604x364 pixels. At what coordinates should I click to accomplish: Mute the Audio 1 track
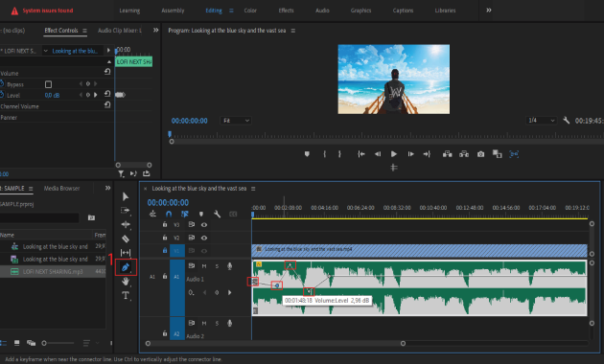tap(204, 266)
